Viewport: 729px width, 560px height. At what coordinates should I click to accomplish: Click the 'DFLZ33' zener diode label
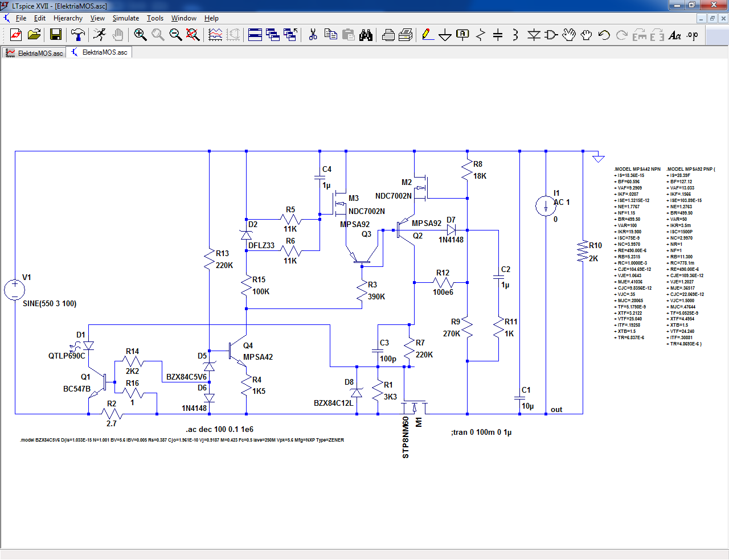coord(261,245)
